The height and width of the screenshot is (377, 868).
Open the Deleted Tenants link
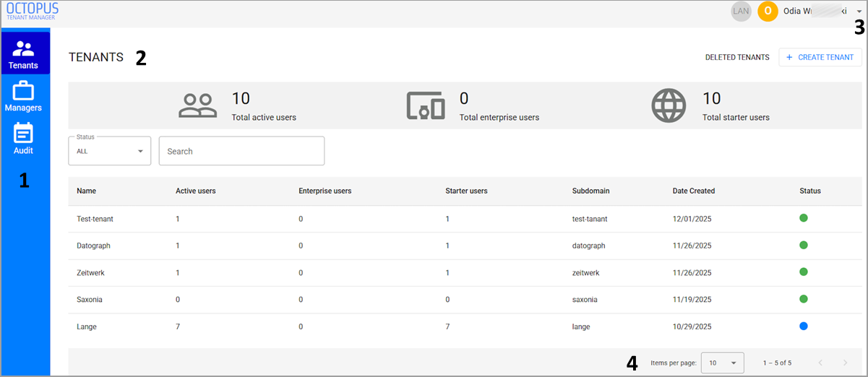737,57
